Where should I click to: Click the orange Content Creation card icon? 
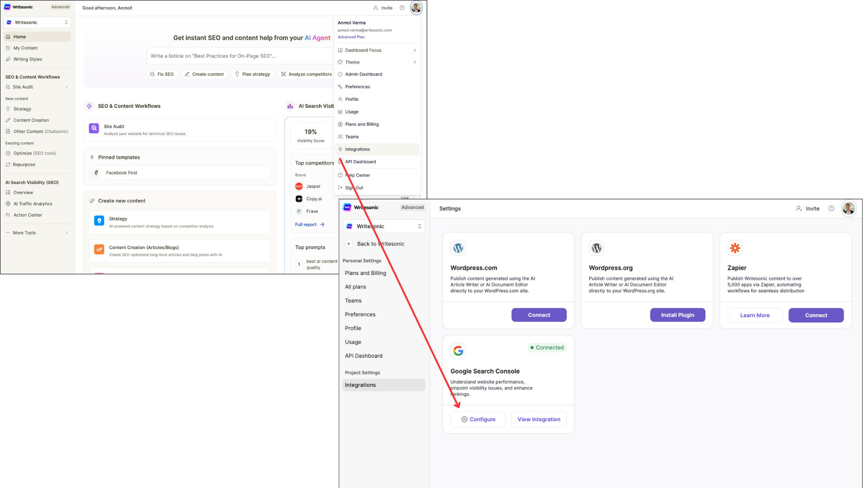pyautogui.click(x=99, y=249)
